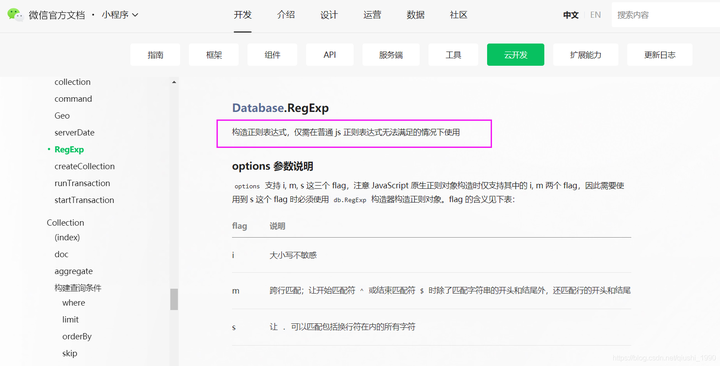Open runTransaction in the sidebar
The image size is (720, 366).
[82, 183]
